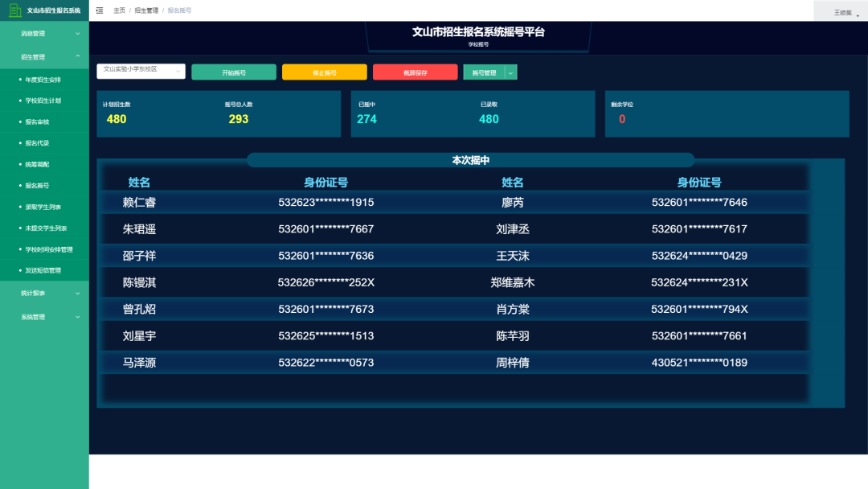The image size is (868, 489).
Task: Open the 文山实验小学东校区 campus selector
Action: tap(139, 72)
